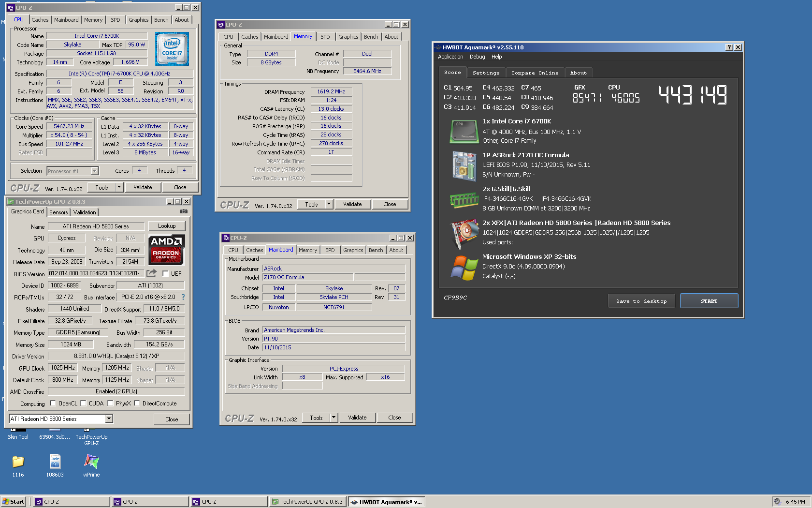Screen dimensions: 812x508
Task: Click the motherboard icon in Aquamark
Action: [x=464, y=165]
